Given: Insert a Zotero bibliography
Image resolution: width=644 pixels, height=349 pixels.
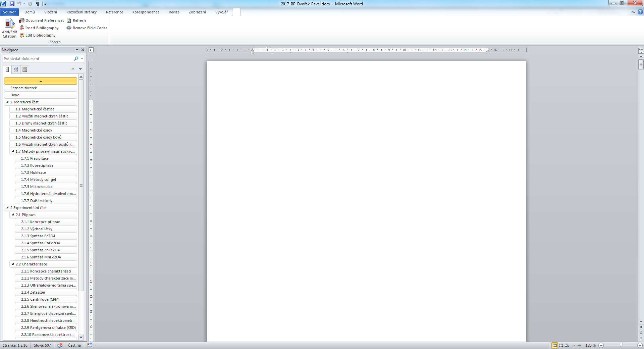Looking at the screenshot, I should tap(39, 28).
